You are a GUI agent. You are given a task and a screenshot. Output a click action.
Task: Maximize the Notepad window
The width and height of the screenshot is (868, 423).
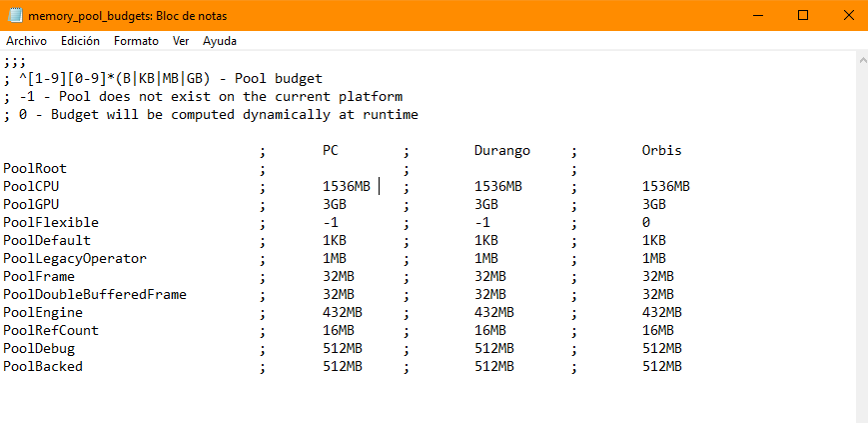point(803,16)
